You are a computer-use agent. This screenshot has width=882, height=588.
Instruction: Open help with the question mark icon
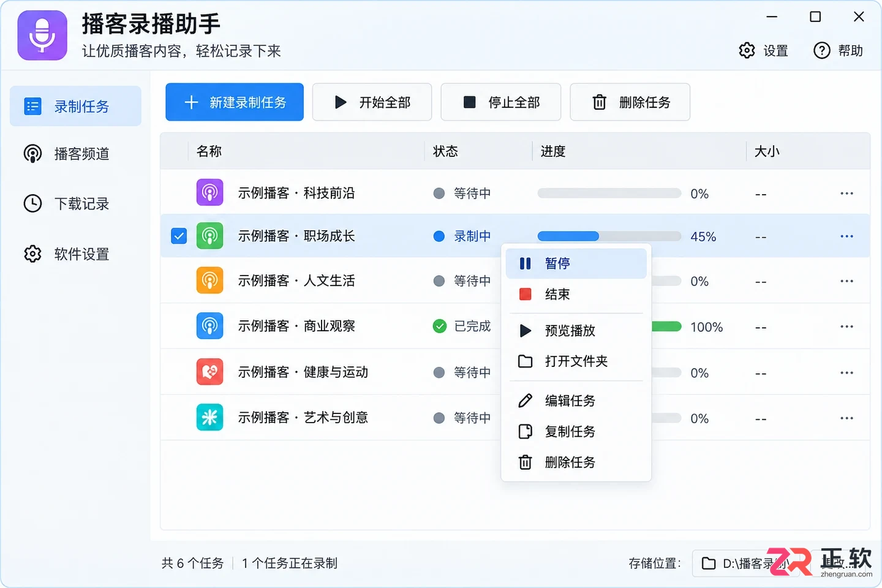coord(821,50)
